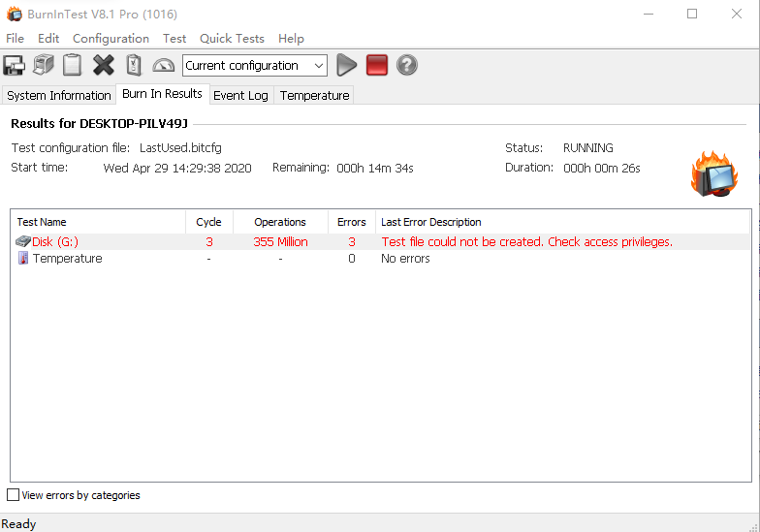Click the window resize grip in status bar
760x532 pixels.
click(753, 526)
